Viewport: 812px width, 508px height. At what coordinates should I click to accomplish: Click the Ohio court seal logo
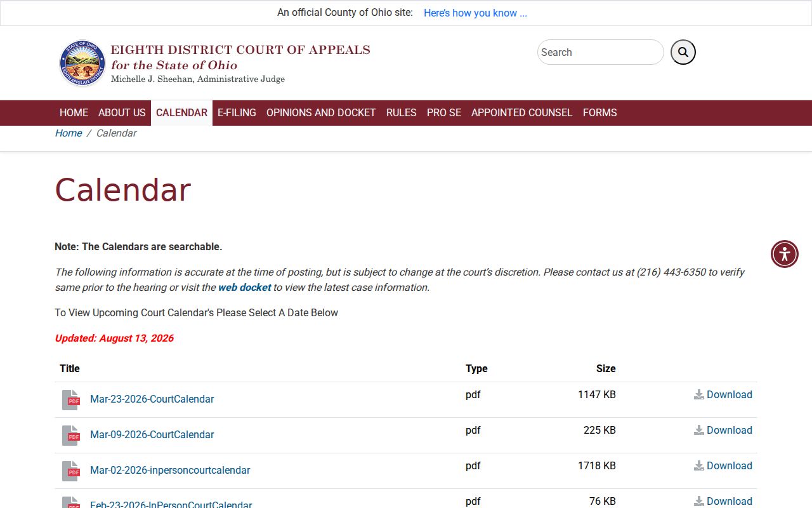[x=82, y=63]
